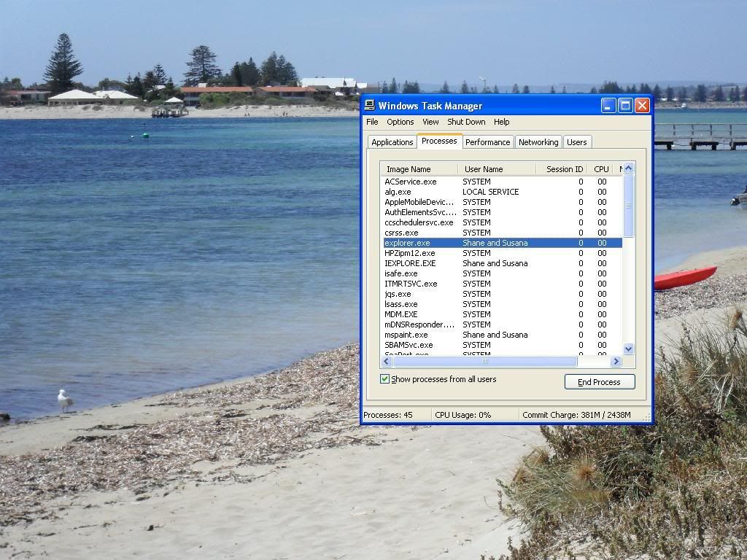This screenshot has height=560, width=747.
Task: Select the SBAMSvc.exe process
Action: click(502, 345)
